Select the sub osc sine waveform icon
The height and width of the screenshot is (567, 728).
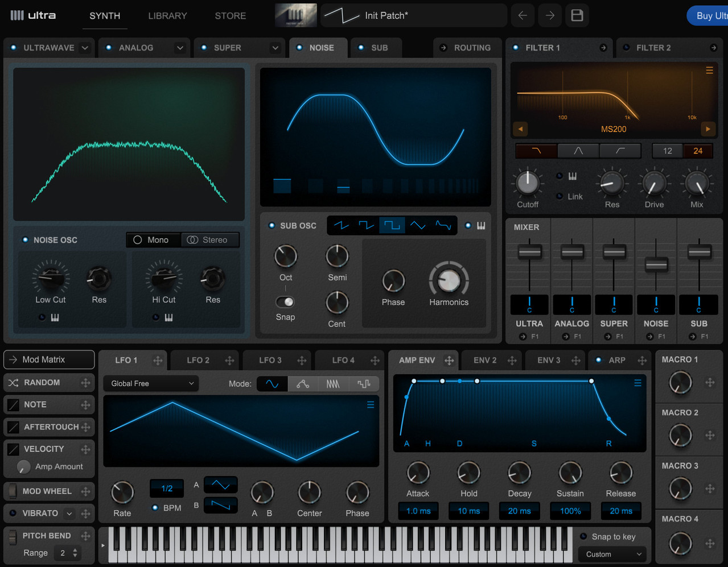[443, 226]
